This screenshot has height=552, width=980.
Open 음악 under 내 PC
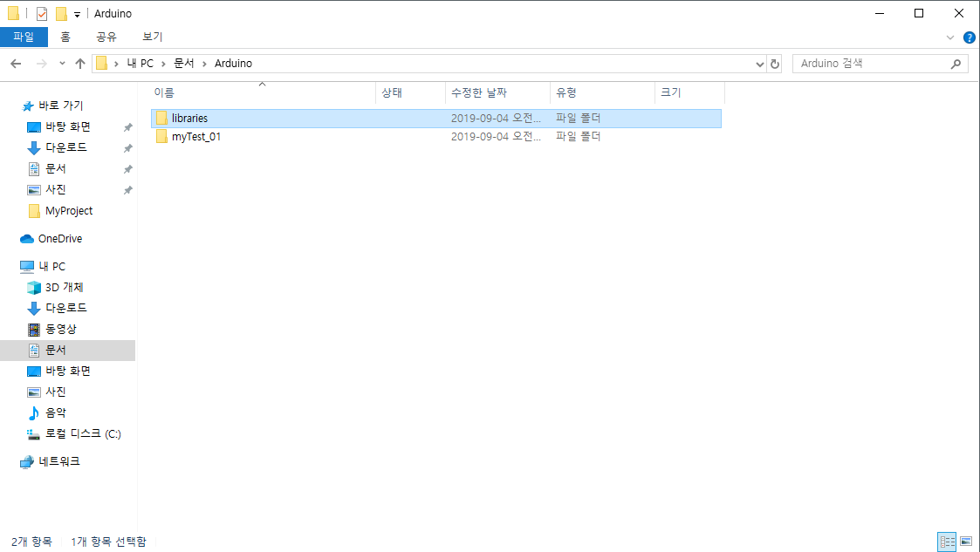point(55,412)
